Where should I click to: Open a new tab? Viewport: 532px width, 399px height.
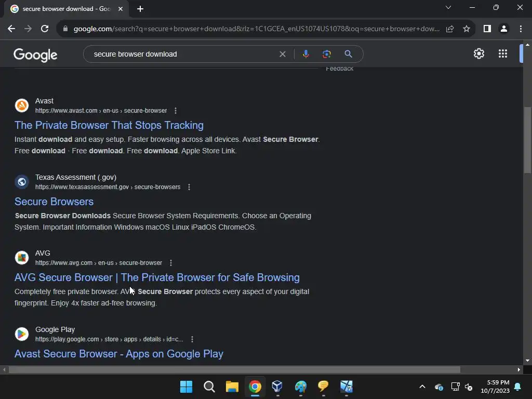click(140, 9)
